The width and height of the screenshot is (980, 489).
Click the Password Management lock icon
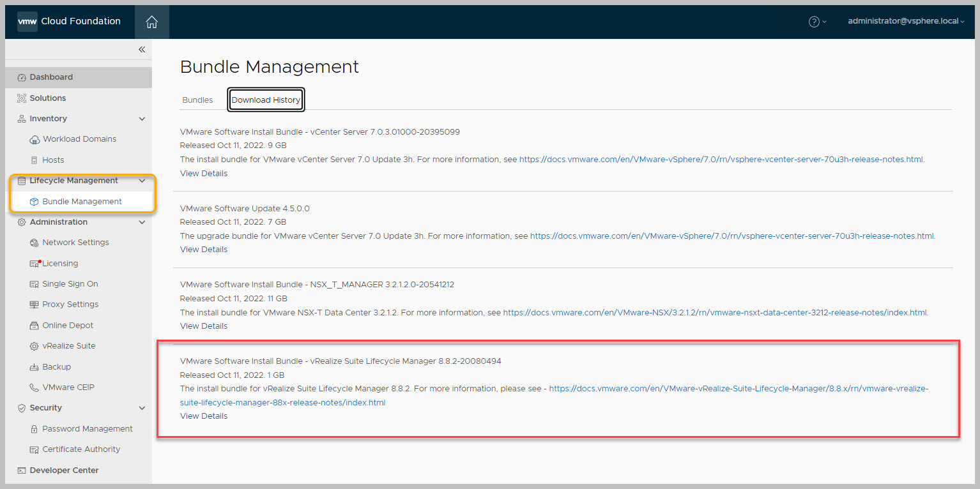[x=34, y=429]
